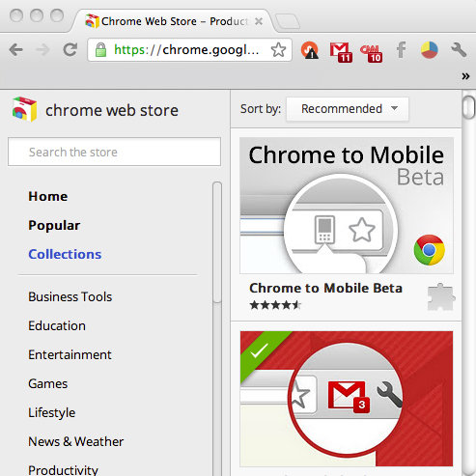Click the puzzle piece extension icon
This screenshot has height=476, width=476.
[441, 296]
